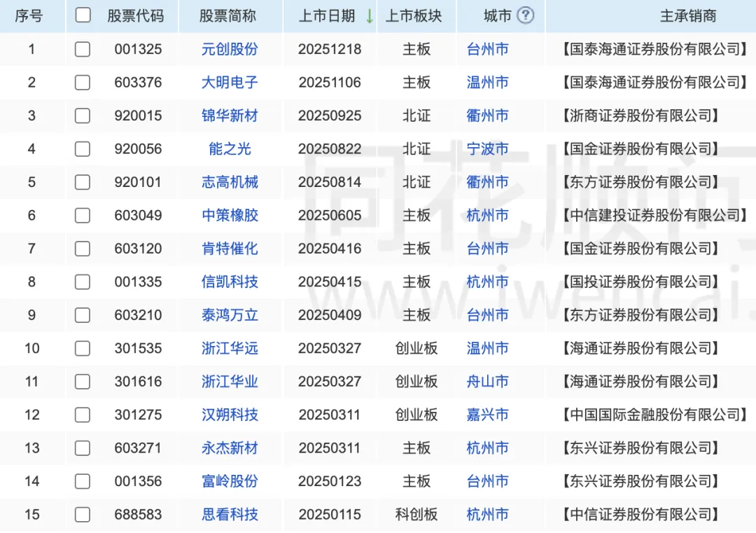Tick the checkbox for 603271 永杰新材
This screenshot has height=533, width=756.
pos(83,448)
